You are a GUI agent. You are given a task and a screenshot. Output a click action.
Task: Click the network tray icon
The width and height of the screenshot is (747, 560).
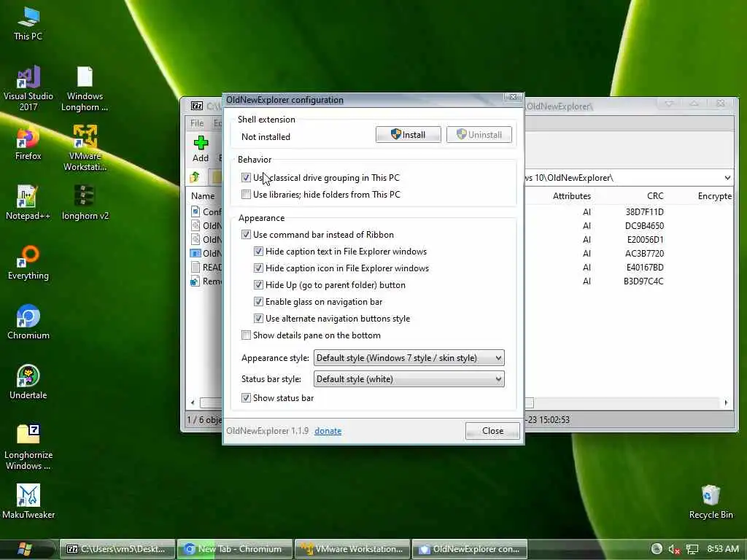(x=692, y=549)
